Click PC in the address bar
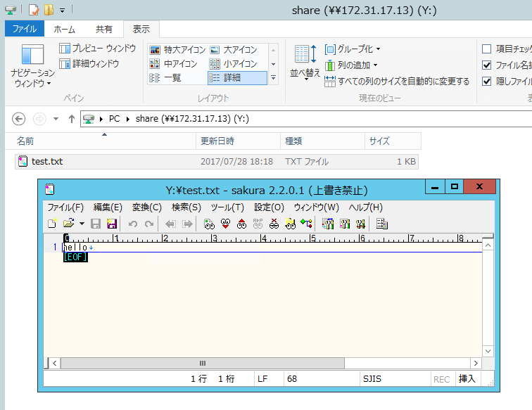The width and height of the screenshot is (532, 410). click(114, 119)
